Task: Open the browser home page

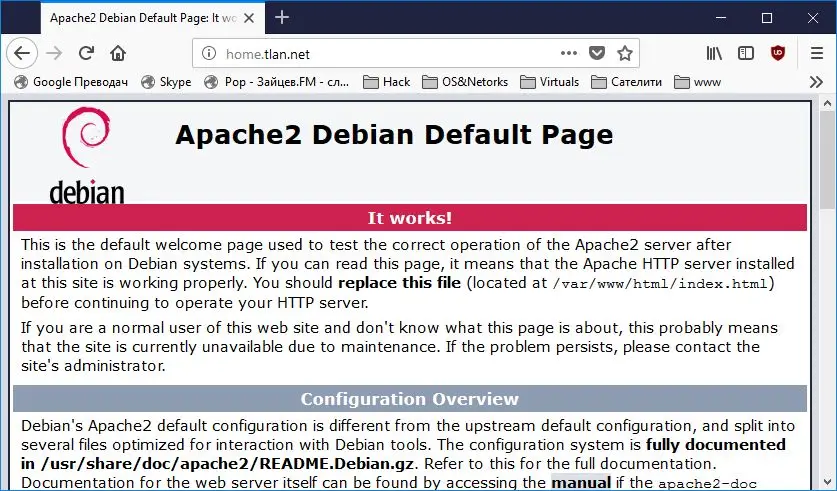Action: coord(118,53)
